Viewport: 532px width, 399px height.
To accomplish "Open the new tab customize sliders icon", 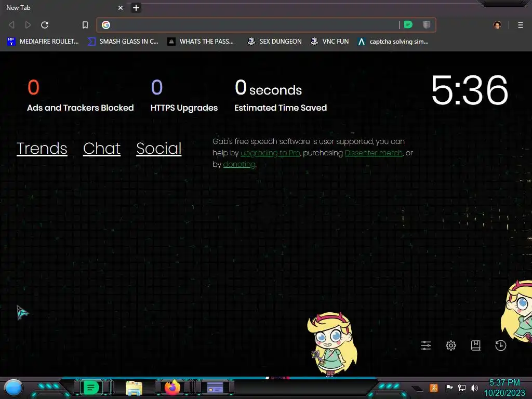I will (x=426, y=345).
